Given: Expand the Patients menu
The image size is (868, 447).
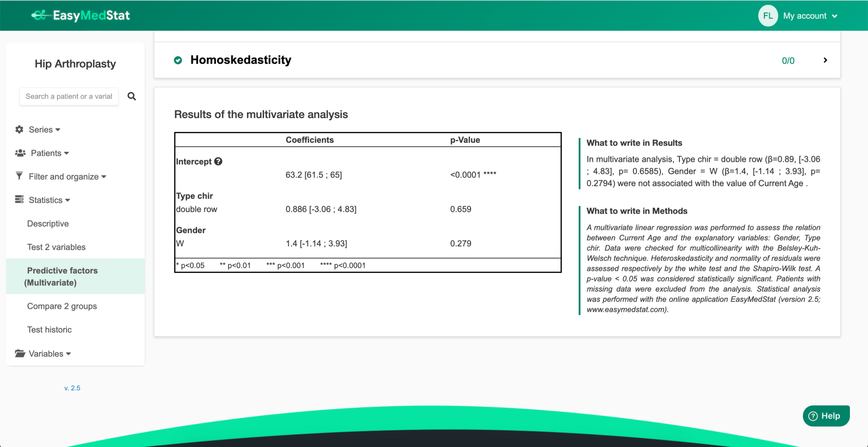Looking at the screenshot, I should (50, 153).
